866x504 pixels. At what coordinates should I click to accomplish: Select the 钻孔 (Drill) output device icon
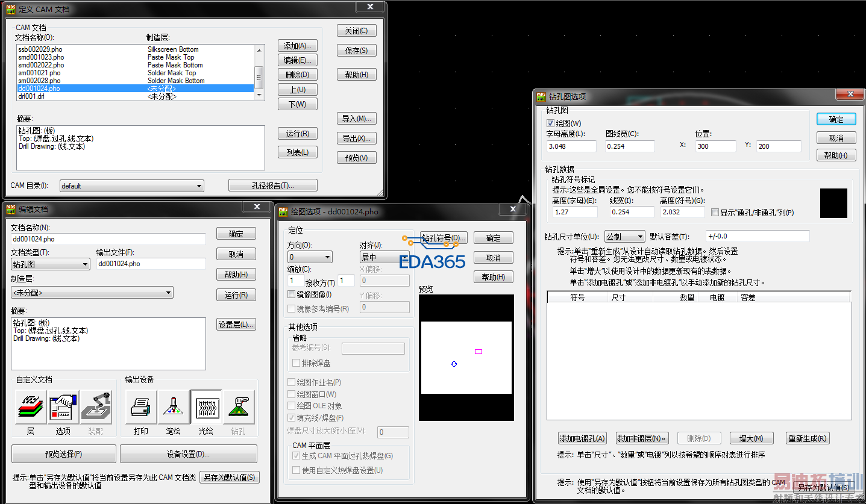(x=239, y=407)
